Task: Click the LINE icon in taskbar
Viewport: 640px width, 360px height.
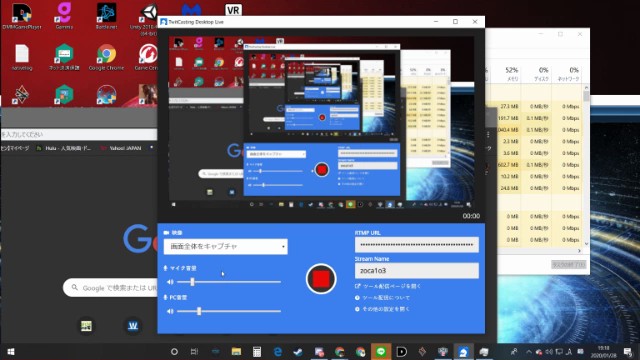Action: (x=381, y=351)
